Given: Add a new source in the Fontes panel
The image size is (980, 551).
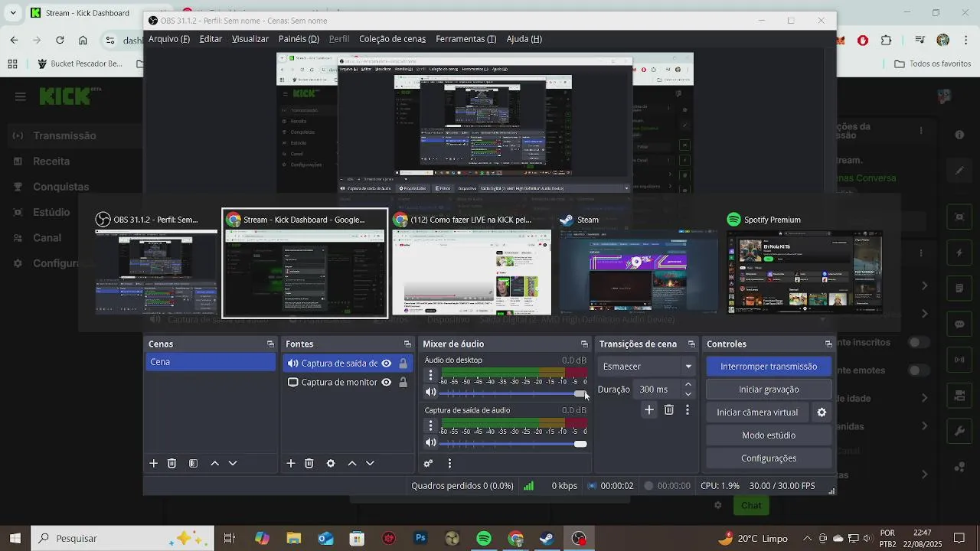Looking at the screenshot, I should tap(290, 463).
